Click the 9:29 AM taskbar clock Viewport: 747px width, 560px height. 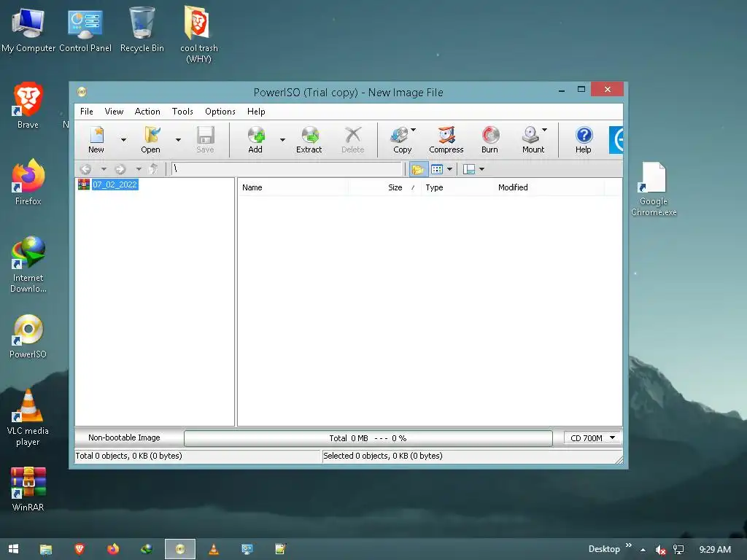[715, 550]
